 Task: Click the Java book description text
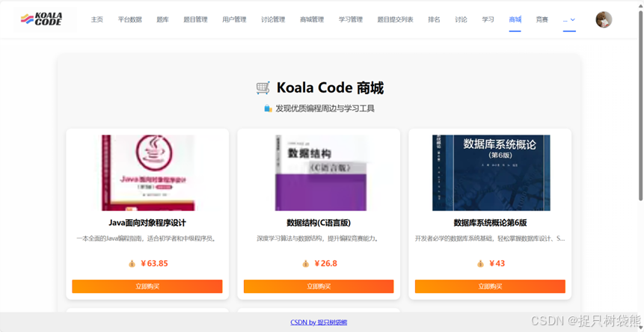(147, 238)
